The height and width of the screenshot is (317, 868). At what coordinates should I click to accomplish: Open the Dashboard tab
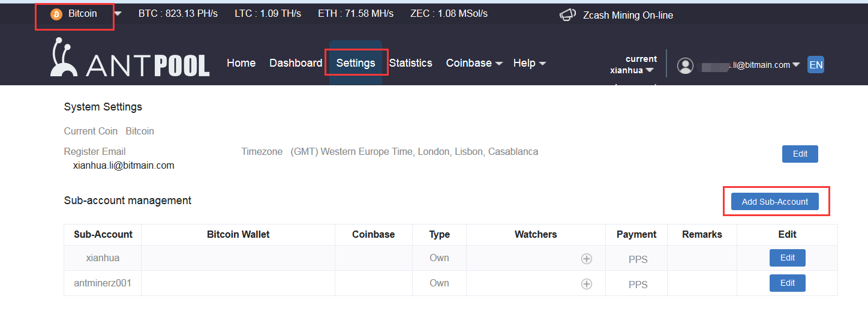click(296, 63)
